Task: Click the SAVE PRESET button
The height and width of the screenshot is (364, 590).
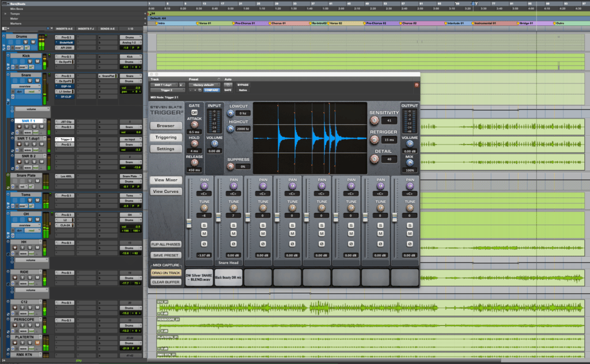Action: (167, 255)
